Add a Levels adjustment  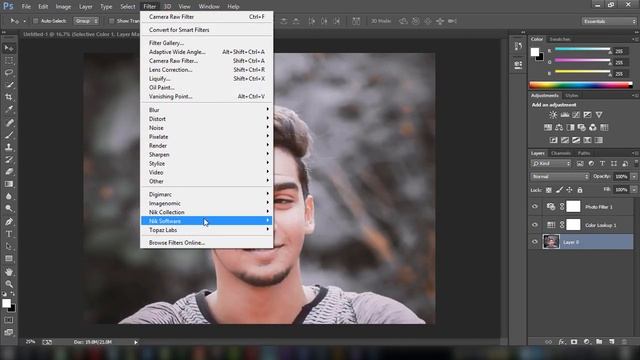tap(565, 115)
